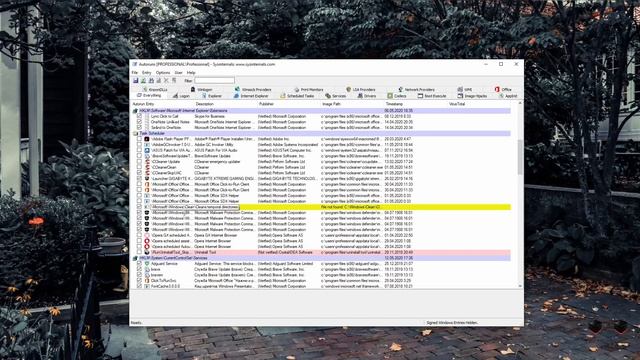Screen dimensions: 640x360
Task: Open the Entry menu
Action: pos(147,73)
